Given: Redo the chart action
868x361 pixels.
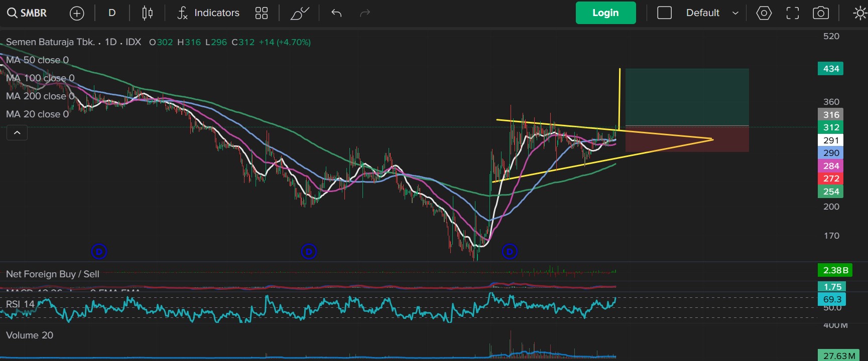Looking at the screenshot, I should tap(365, 13).
